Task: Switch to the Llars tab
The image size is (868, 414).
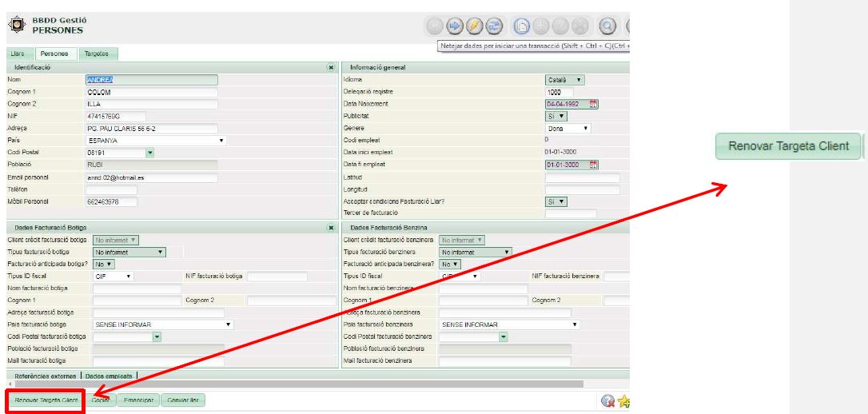Action: tap(18, 54)
